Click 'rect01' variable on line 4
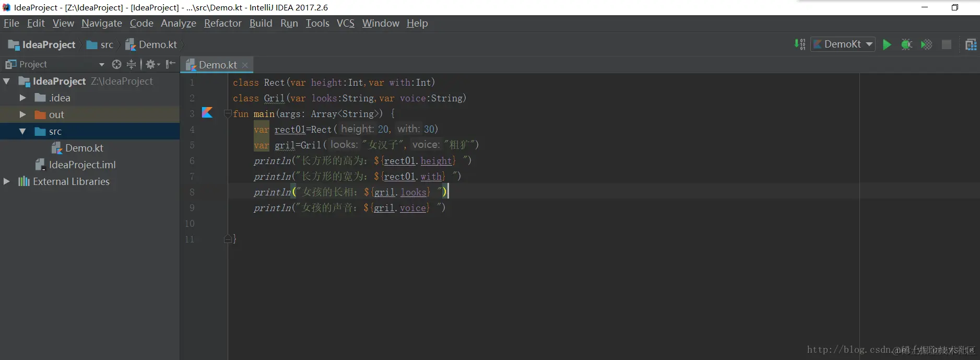980x360 pixels. tap(290, 130)
